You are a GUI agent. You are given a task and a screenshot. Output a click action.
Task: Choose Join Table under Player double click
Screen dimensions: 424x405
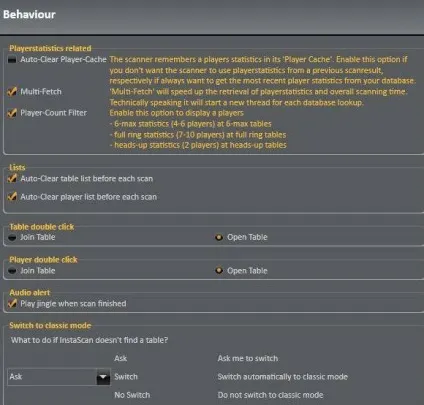tap(12, 271)
